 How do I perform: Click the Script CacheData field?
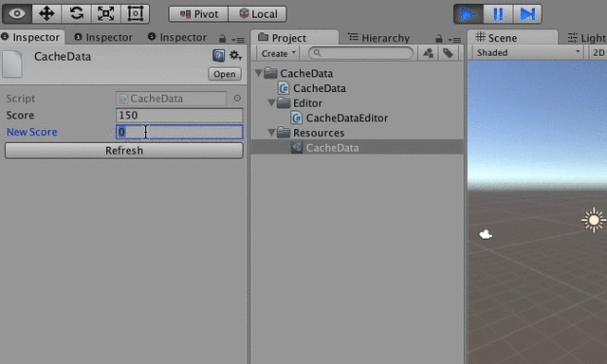[171, 99]
